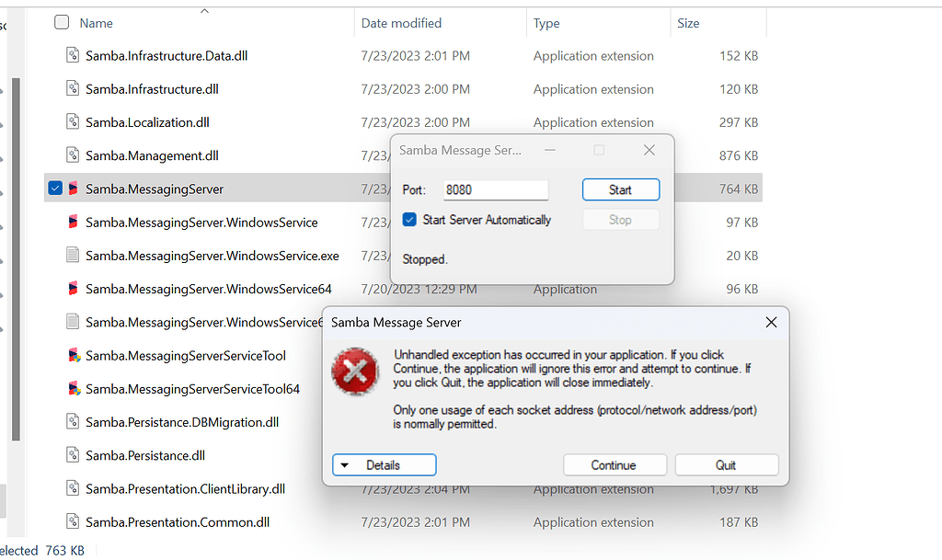Image resolution: width=942 pixels, height=560 pixels.
Task: Disable Start Server Automatically
Action: coord(408,220)
